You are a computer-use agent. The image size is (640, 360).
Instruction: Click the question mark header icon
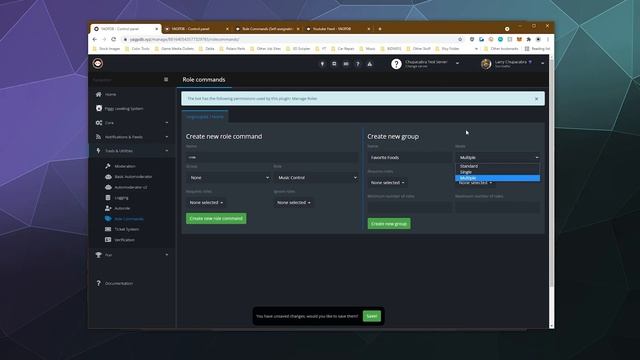(358, 64)
